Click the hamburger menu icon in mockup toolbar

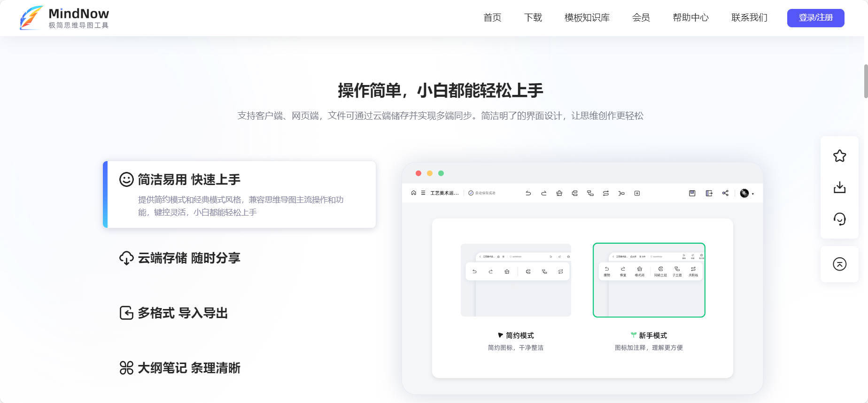pyautogui.click(x=423, y=193)
